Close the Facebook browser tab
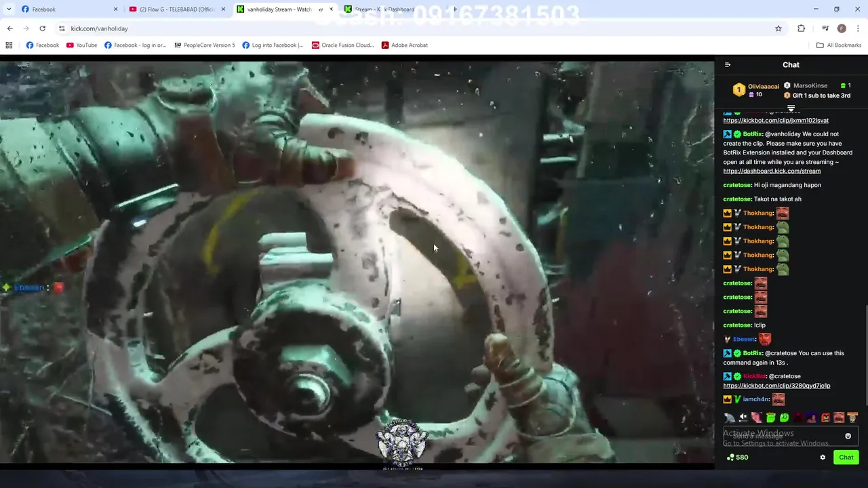868x488 pixels. 115,9
